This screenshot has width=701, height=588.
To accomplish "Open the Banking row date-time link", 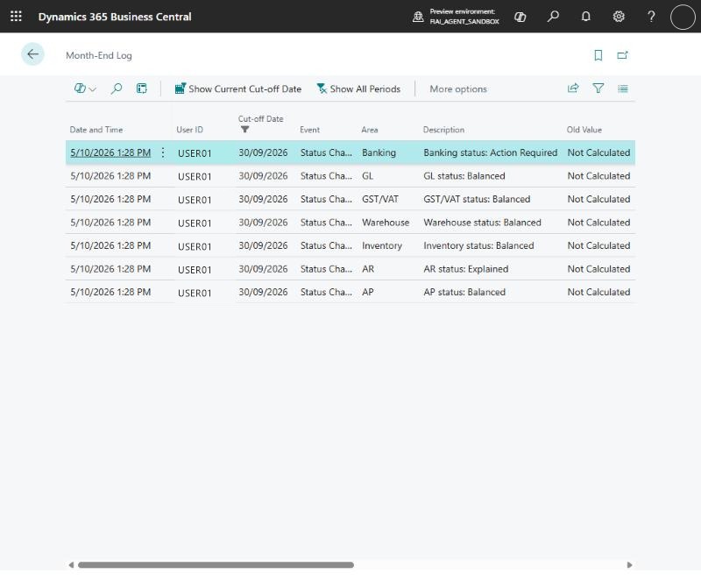I will [x=110, y=153].
